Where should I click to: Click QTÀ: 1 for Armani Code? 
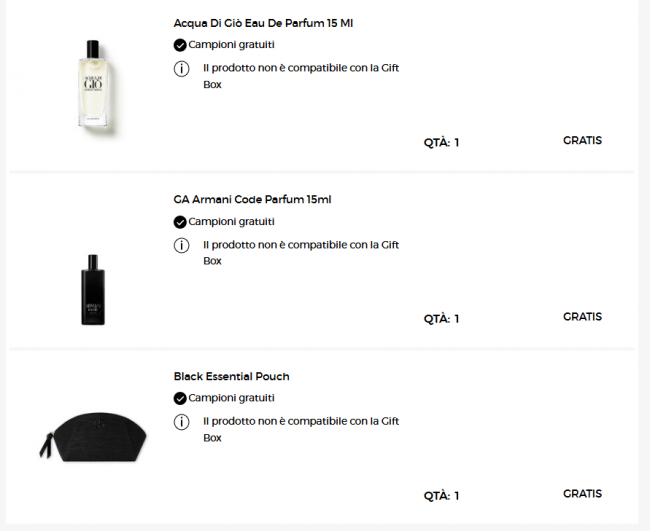coord(441,319)
